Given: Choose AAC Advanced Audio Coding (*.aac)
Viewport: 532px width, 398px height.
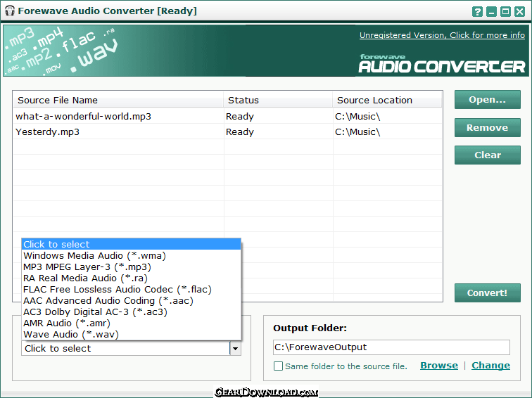Looking at the screenshot, I should pyautogui.click(x=131, y=300).
